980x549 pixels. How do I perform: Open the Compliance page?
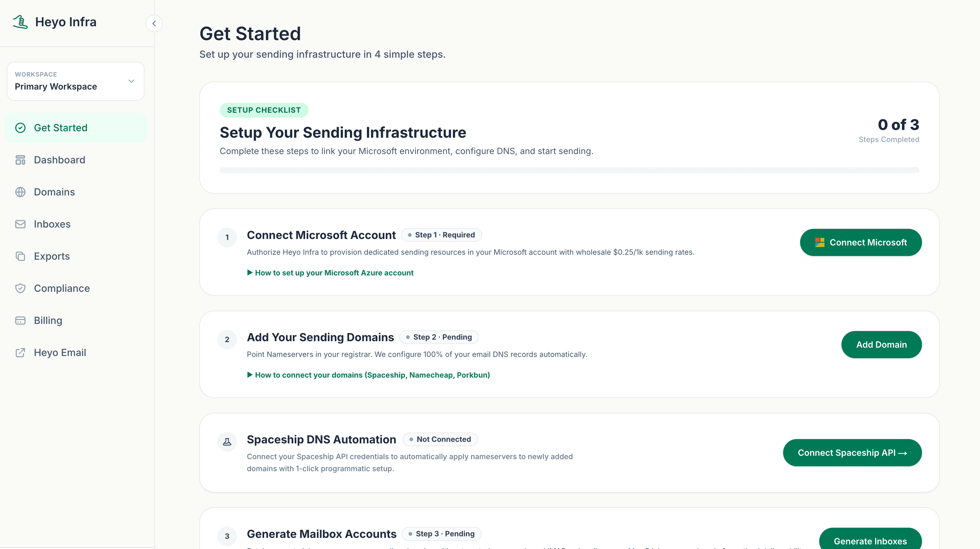tap(75, 289)
